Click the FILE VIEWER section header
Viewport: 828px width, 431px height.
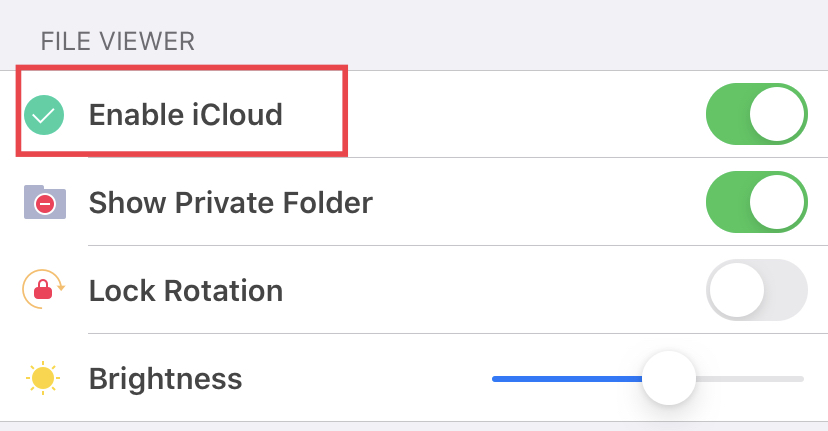[x=118, y=42]
